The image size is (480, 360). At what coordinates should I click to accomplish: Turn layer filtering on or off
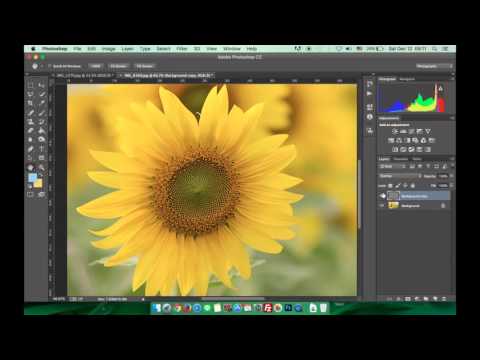click(452, 166)
